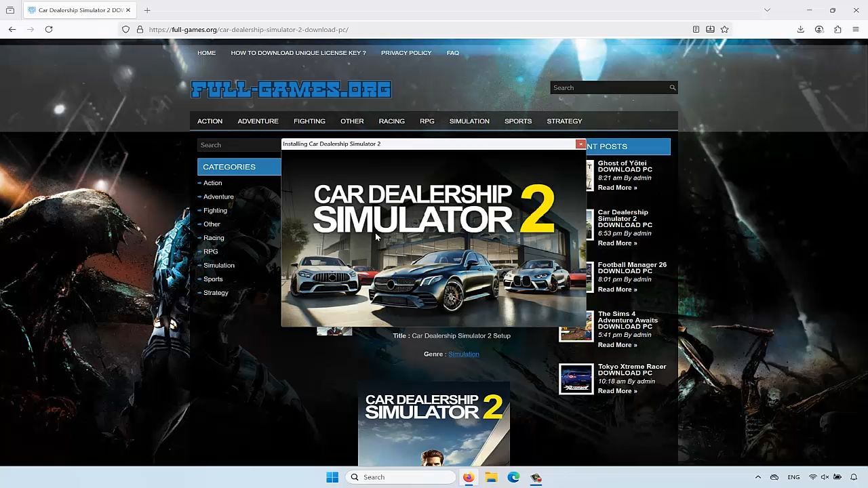Screen dimensions: 868x488
Task: Open Microsoft Edge from the taskbar
Action: click(x=513, y=477)
